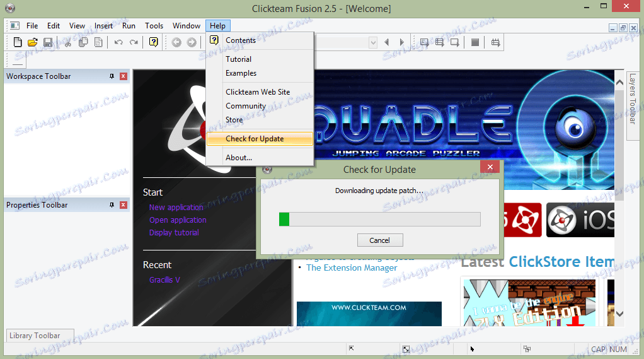The image size is (644, 359).
Task: Select Community in Help menu
Action: click(260, 106)
